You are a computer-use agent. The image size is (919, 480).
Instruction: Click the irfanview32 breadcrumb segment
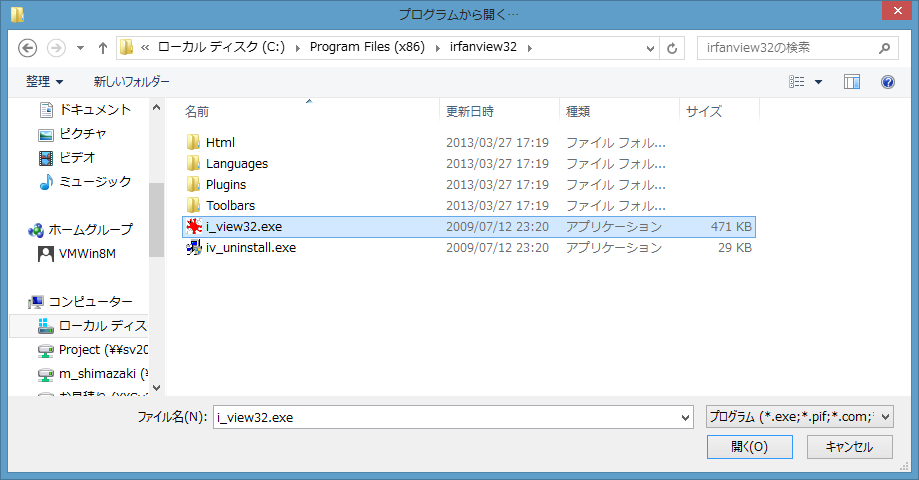pyautogui.click(x=484, y=47)
